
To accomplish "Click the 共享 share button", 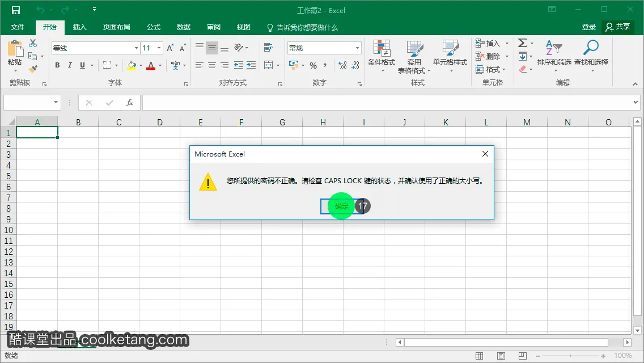I will (x=618, y=27).
